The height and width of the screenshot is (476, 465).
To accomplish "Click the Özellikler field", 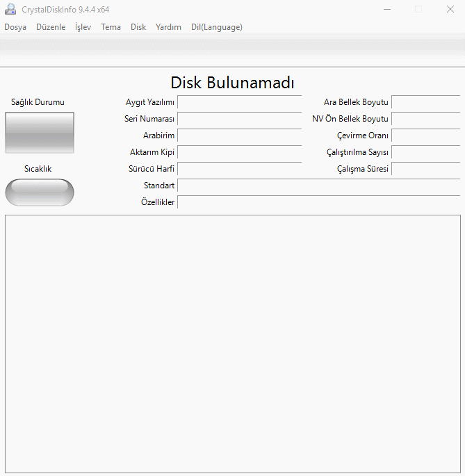I will pyautogui.click(x=319, y=202).
